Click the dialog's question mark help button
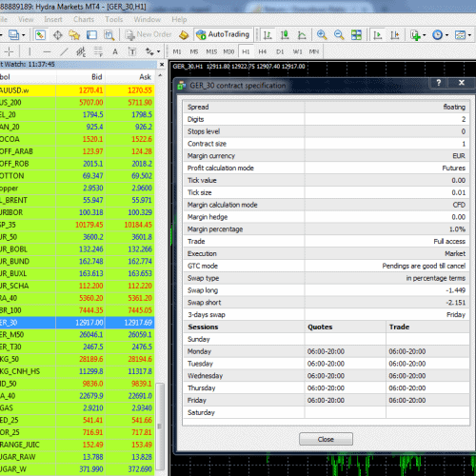Viewport: 476px width, 476px height. coord(439,83)
